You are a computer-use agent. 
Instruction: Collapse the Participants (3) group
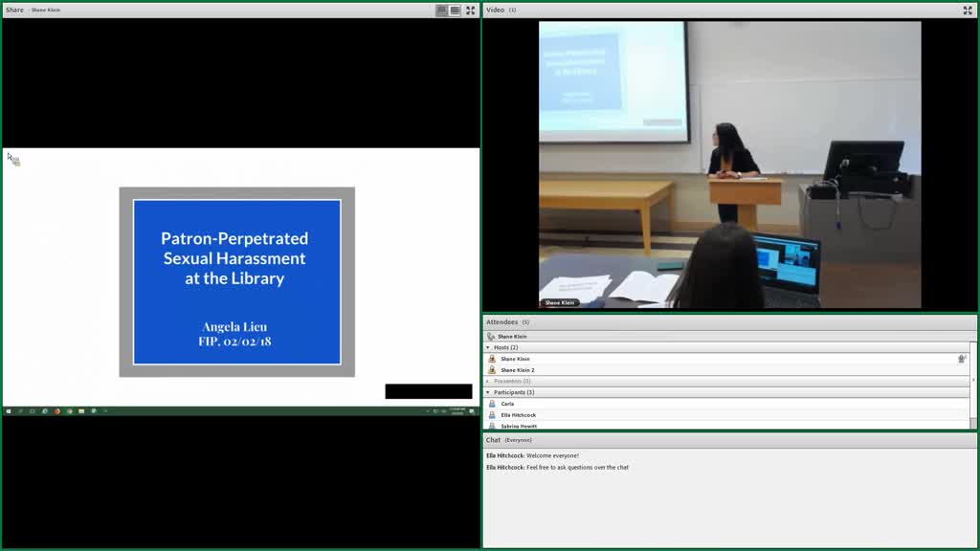(x=488, y=392)
